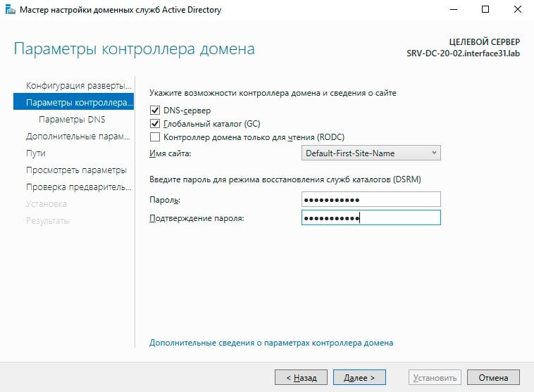This screenshot has height=392, width=534.
Task: Open the Имя сайта dropdown
Action: [x=371, y=153]
